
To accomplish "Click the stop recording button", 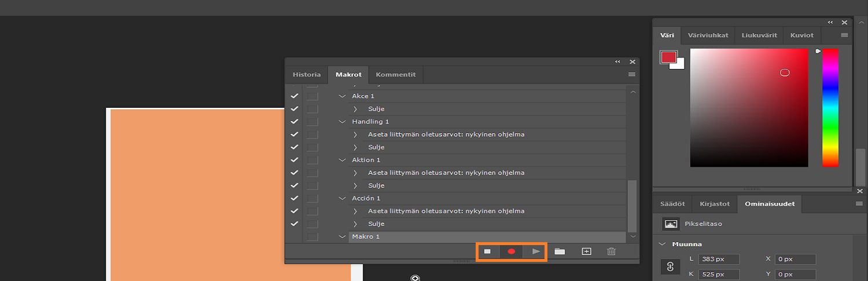I will pos(487,251).
